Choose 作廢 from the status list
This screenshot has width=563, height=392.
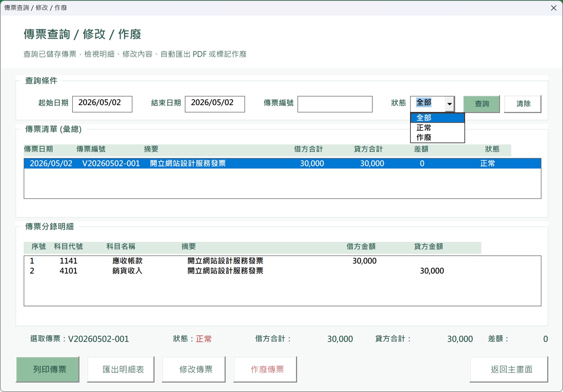[x=438, y=137]
